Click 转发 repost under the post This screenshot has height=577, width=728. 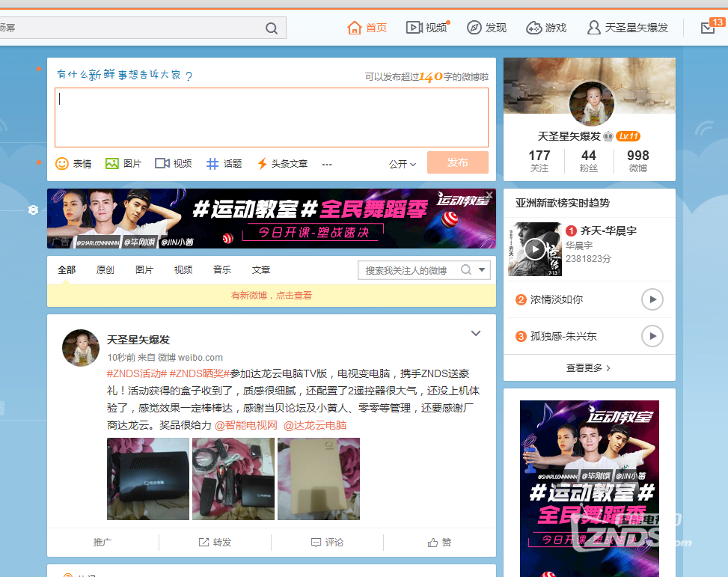coord(215,542)
